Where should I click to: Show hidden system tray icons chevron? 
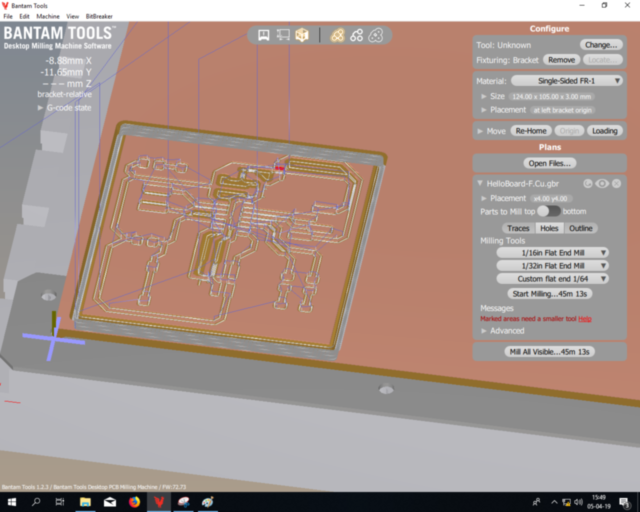554,502
